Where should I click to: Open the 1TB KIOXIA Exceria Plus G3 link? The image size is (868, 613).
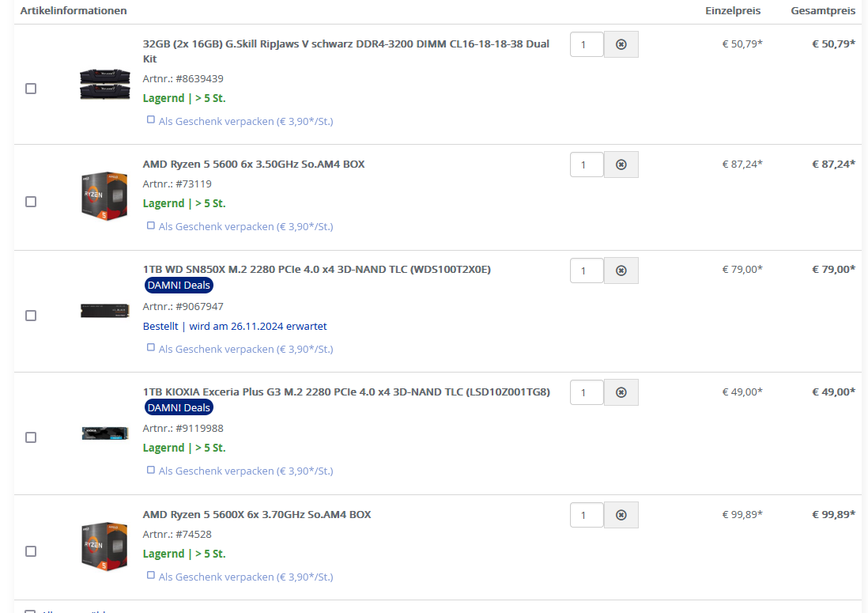[346, 392]
